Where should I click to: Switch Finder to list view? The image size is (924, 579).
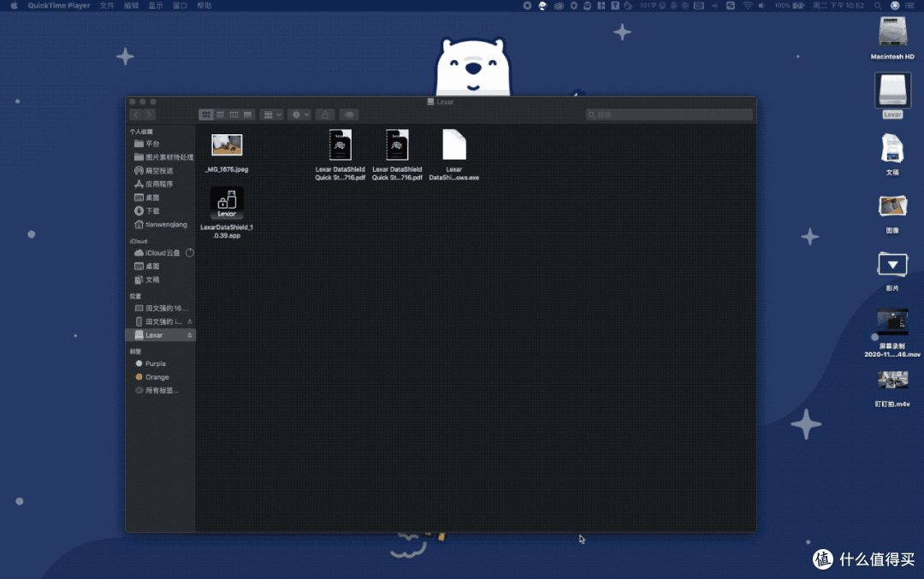click(220, 115)
